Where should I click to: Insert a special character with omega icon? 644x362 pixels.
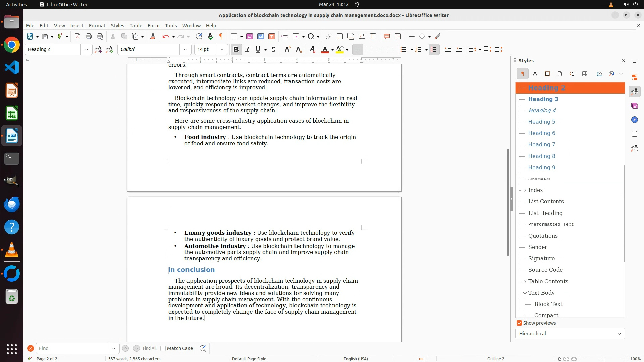pyautogui.click(x=311, y=36)
